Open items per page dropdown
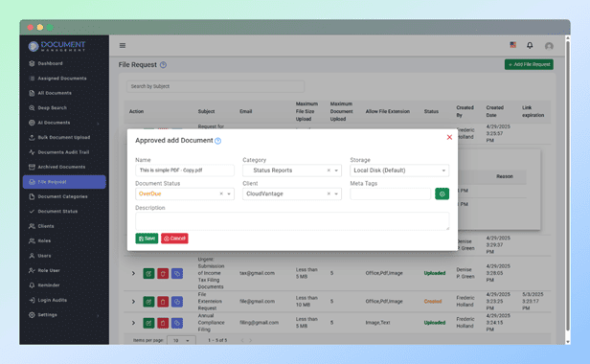Screen dimensions: 590x364 pyautogui.click(x=181, y=340)
